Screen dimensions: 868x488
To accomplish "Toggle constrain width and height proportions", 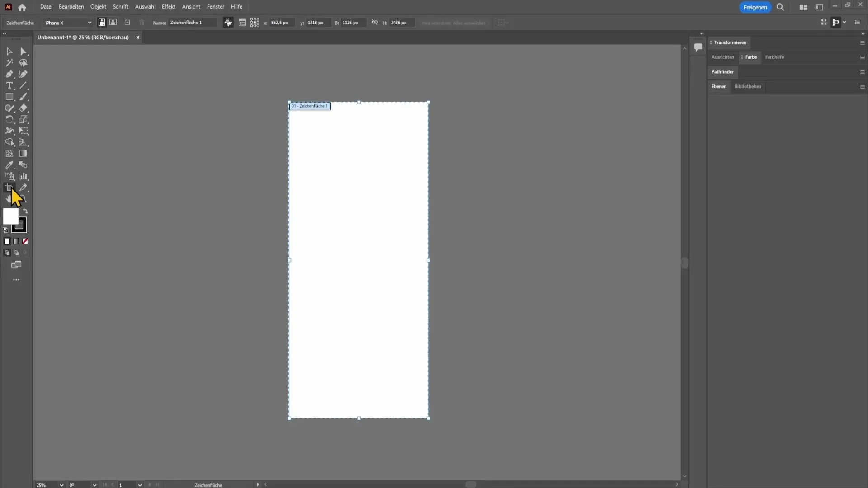I will (x=375, y=23).
